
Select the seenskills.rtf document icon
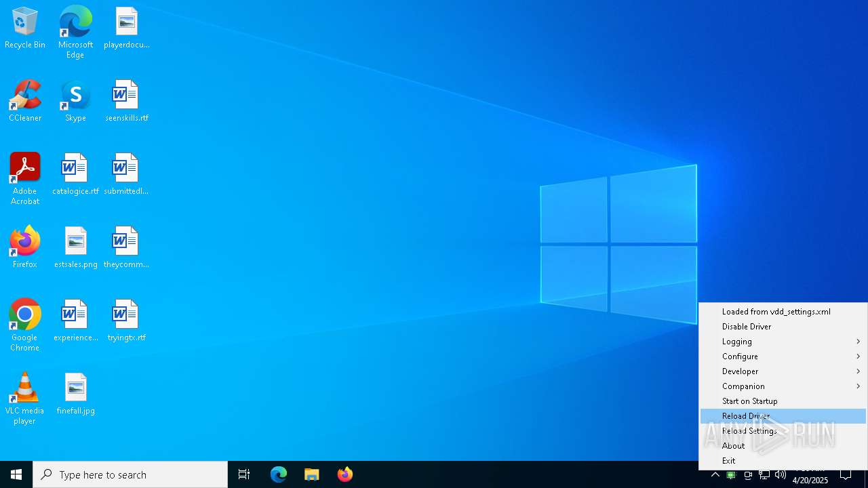(x=126, y=102)
